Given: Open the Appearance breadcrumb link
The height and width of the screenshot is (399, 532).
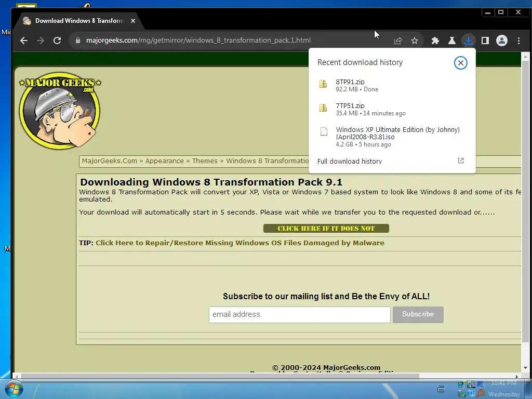Looking at the screenshot, I should (x=165, y=161).
